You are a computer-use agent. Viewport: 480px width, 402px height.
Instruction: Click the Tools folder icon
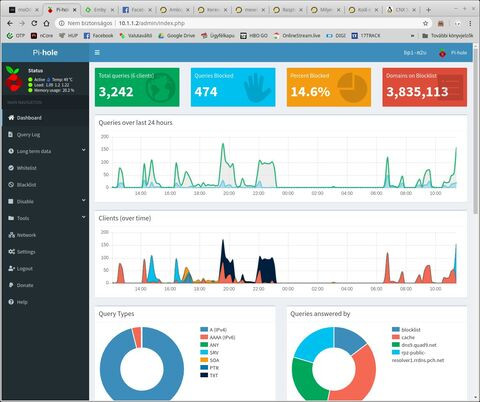(x=11, y=218)
